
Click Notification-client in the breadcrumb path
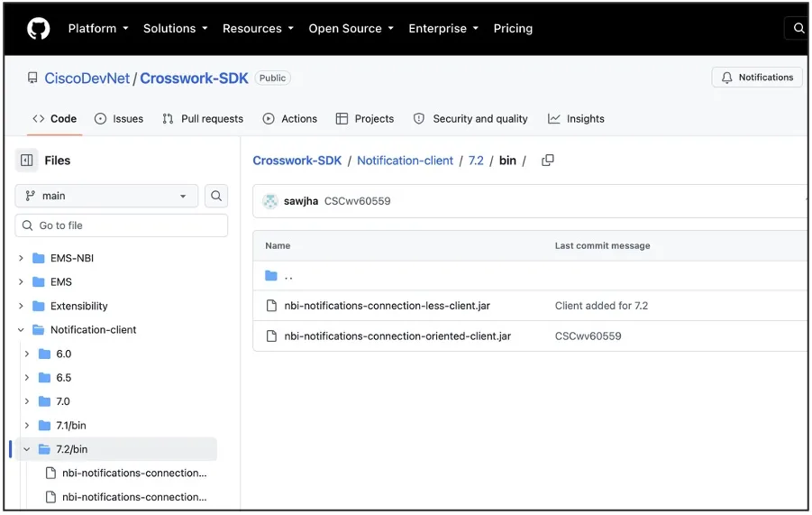point(405,161)
